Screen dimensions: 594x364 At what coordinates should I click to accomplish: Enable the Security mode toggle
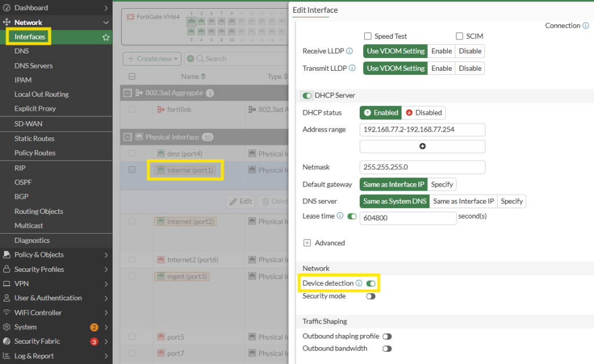371,296
